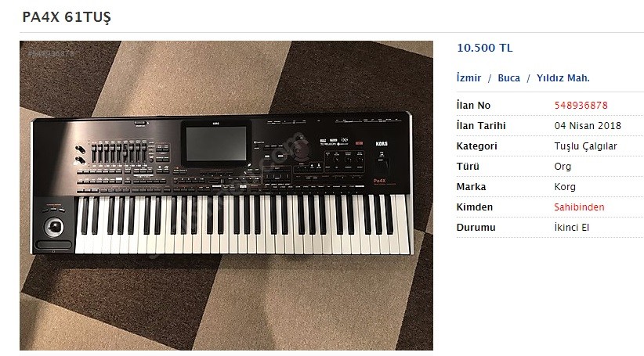Viewport: 644px width, 356px height.
Task: Select the Tuşlu Çalgılar category value
Action: click(586, 146)
